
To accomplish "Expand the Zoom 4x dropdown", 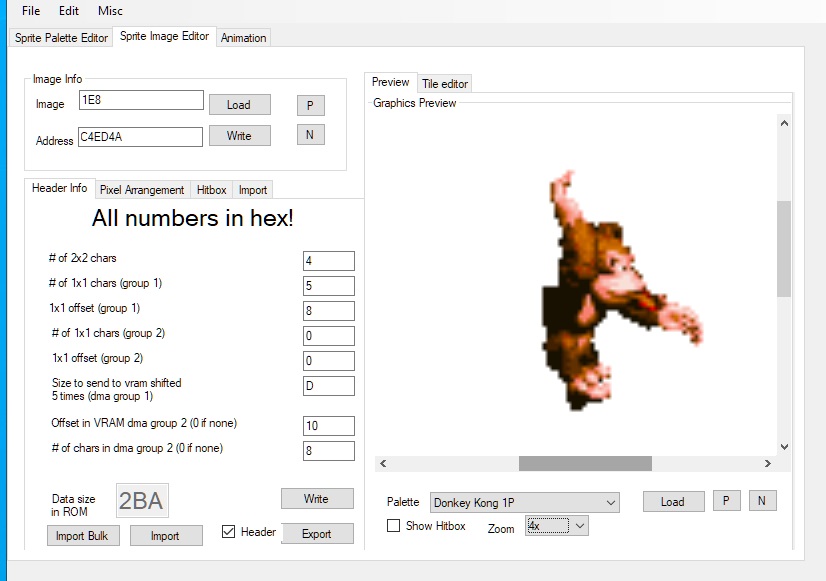I will click(557, 525).
